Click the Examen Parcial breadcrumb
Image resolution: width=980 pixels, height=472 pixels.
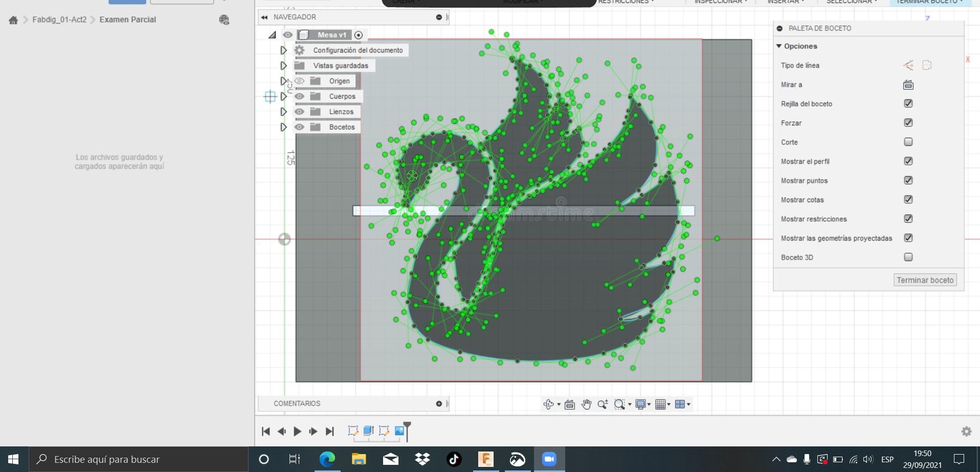(x=128, y=20)
